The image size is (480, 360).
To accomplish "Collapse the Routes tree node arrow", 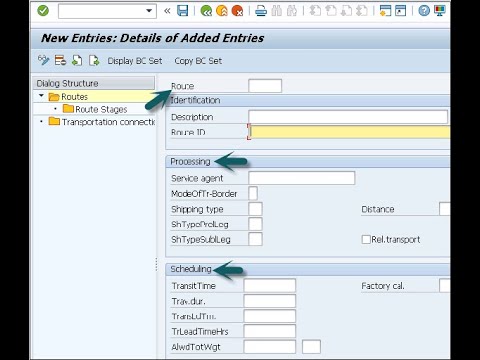I will point(41,96).
